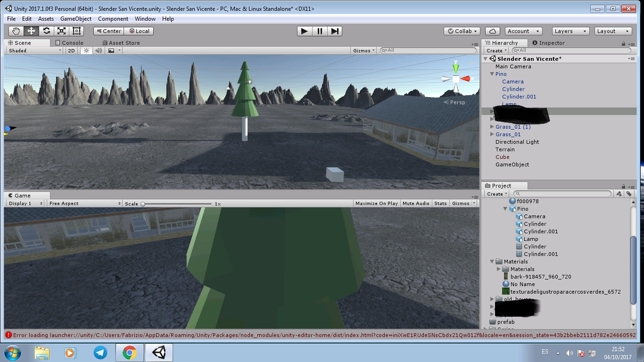Screen dimensions: 644x362
Task: Open the File menu
Action: pyautogui.click(x=11, y=19)
